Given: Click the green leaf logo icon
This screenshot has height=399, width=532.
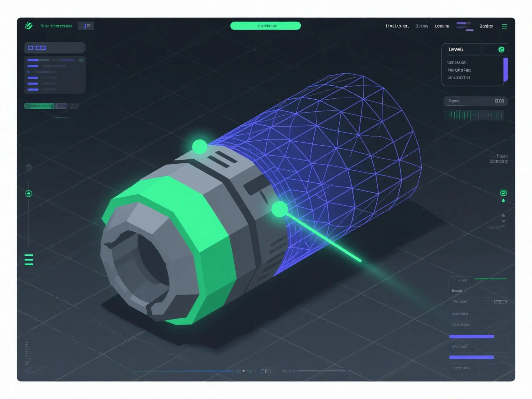Looking at the screenshot, I should click(29, 25).
